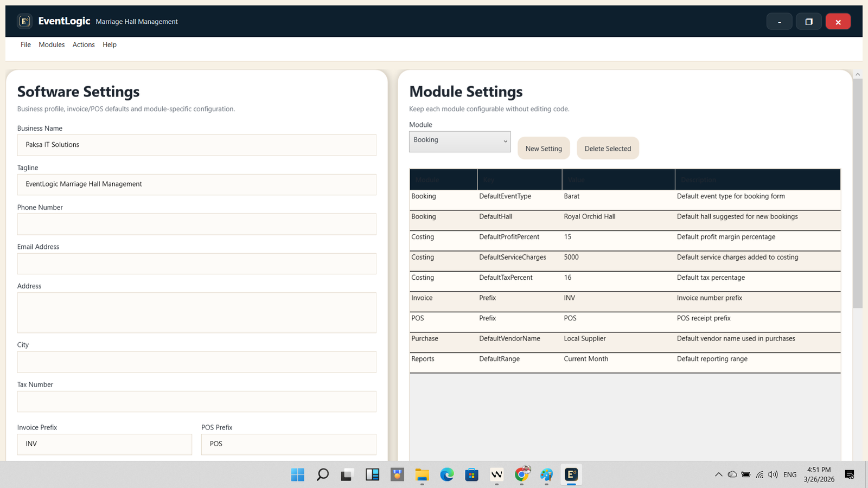This screenshot has height=488, width=868.
Task: Select the DefaultTaxPercent row in settings table
Action: pyautogui.click(x=624, y=278)
